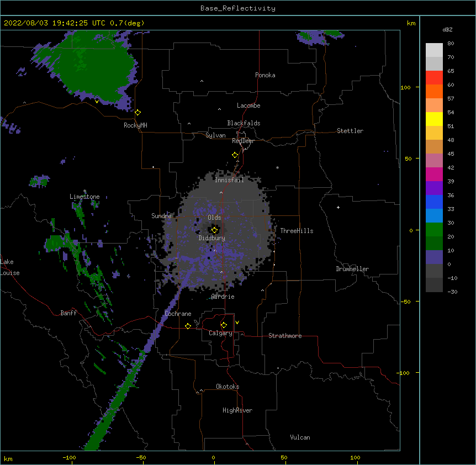Click the -50 tick on the vertical km axis
The width and height of the screenshot is (476, 465).
point(405,302)
